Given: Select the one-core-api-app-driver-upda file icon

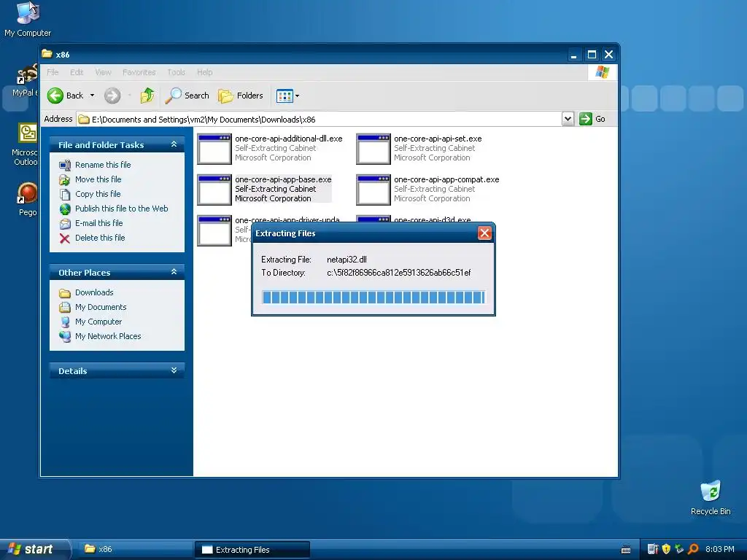Looking at the screenshot, I should coord(214,230).
